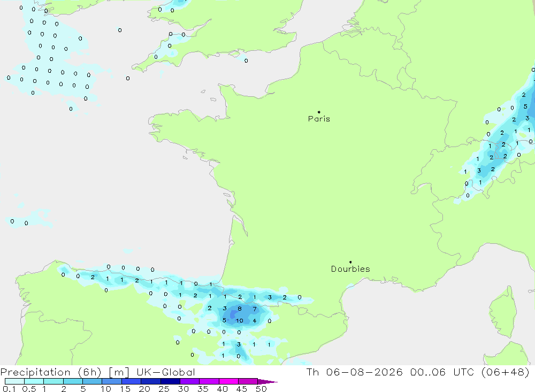Image resolution: width=535 pixels, height=392 pixels.
Task: Click the '00..06 UTC' time range text
Action: [442, 372]
